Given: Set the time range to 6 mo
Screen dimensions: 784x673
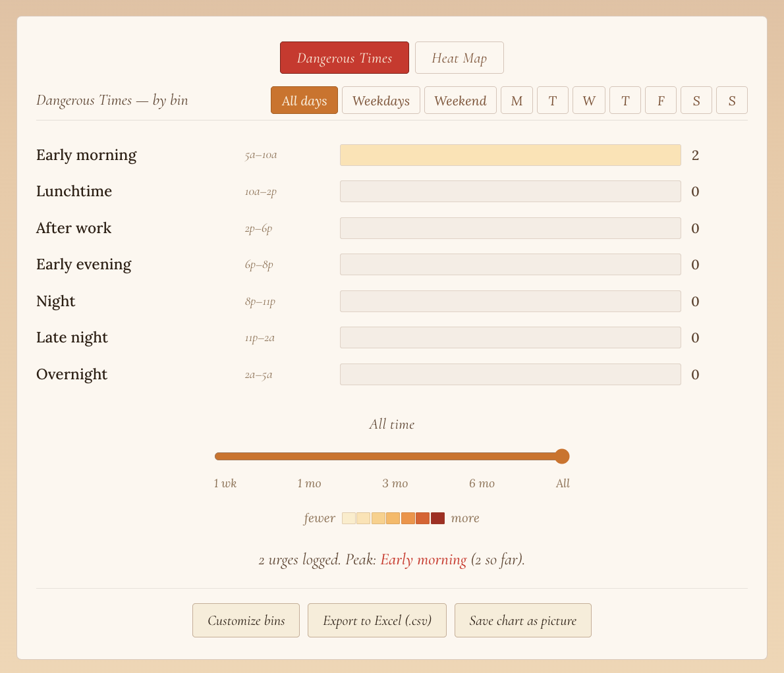Looking at the screenshot, I should 482,483.
